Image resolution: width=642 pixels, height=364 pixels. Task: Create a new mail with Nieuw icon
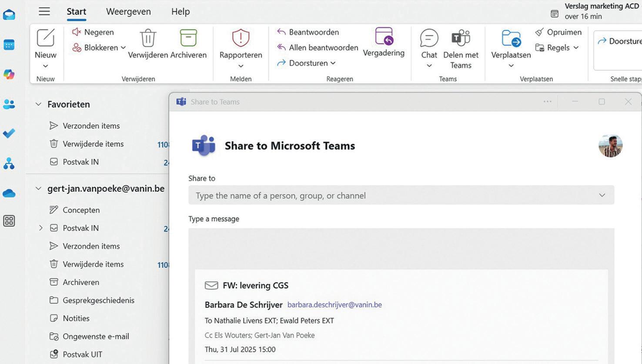45,38
